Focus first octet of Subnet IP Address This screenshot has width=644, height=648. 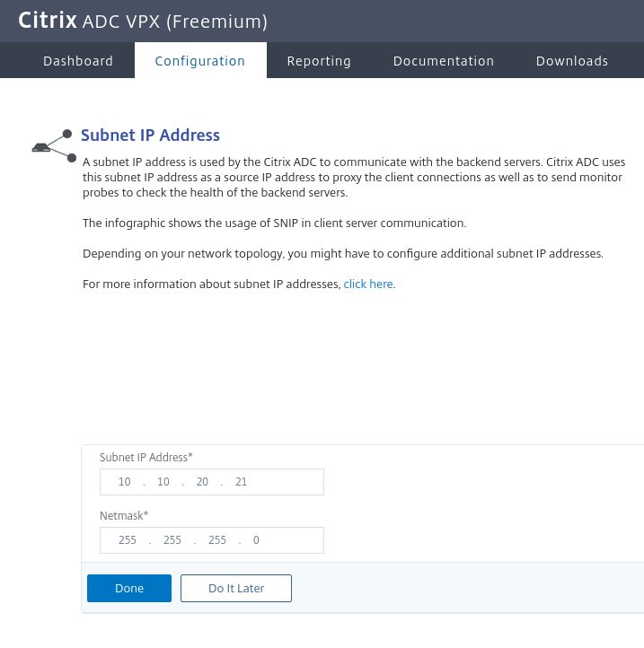124,482
